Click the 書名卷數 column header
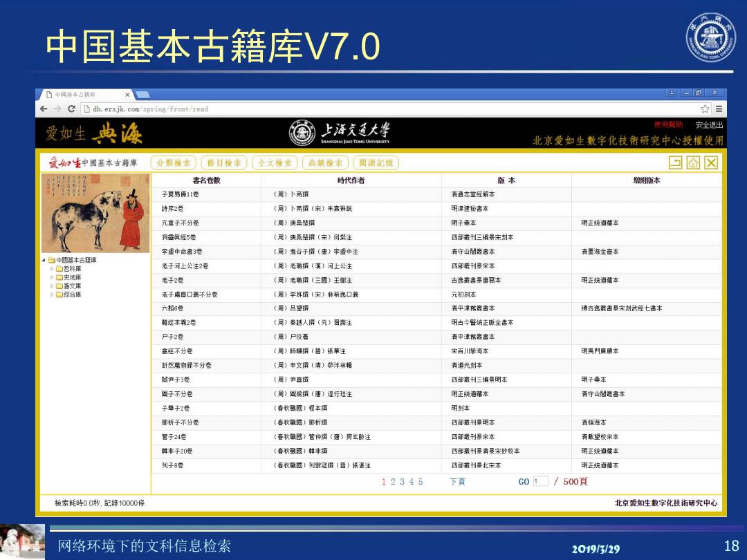The image size is (747, 560). coord(206,180)
